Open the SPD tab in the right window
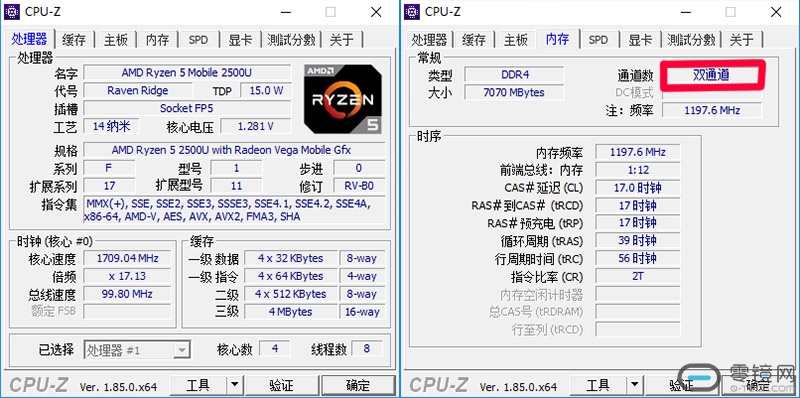Viewport: 800px width, 398px height. click(x=598, y=40)
